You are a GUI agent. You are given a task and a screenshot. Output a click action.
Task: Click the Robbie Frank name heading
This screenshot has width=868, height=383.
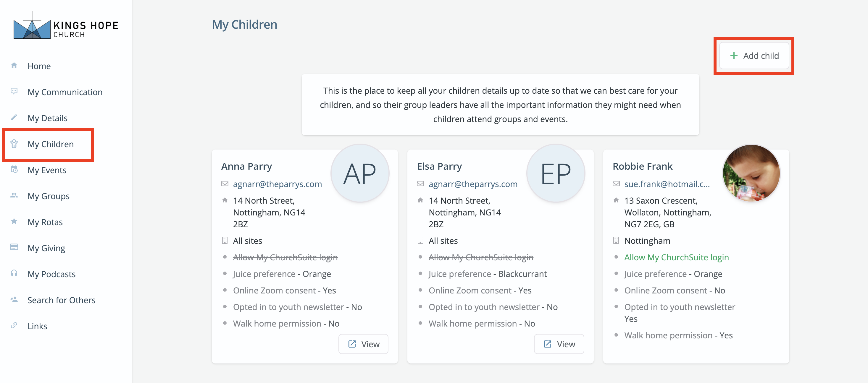[642, 166]
